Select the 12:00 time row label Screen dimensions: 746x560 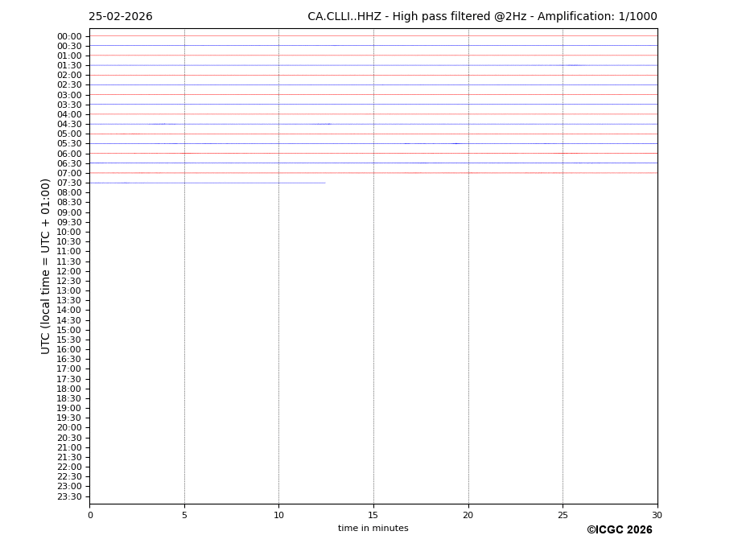coord(69,271)
